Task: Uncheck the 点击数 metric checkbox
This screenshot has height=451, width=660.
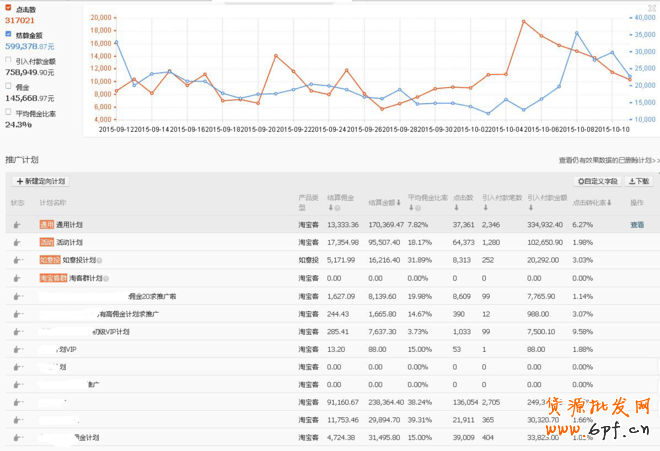Action: (9, 8)
